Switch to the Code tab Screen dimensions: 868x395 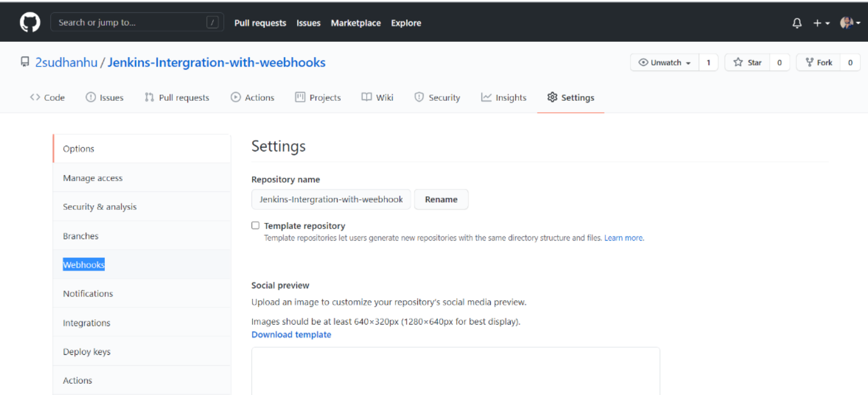[x=47, y=97]
